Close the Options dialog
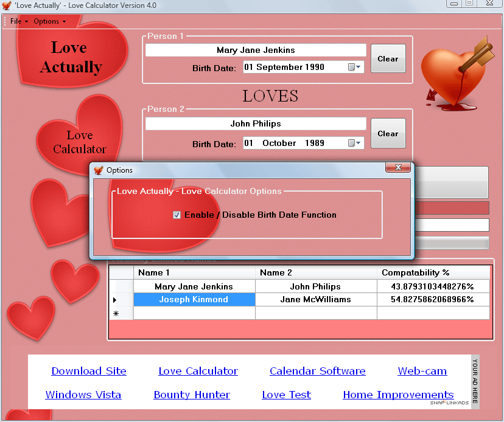Screen dimensions: 504x422 pyautogui.click(x=398, y=168)
